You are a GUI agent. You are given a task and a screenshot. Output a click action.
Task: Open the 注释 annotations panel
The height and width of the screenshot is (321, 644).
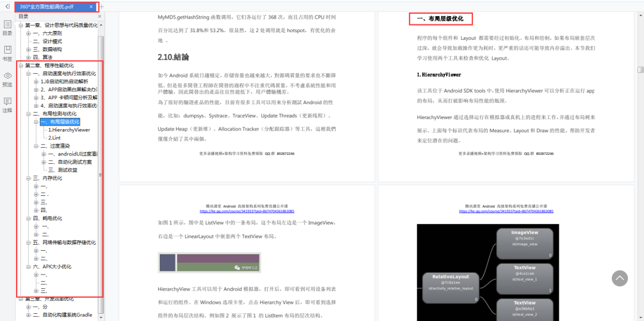(x=7, y=105)
